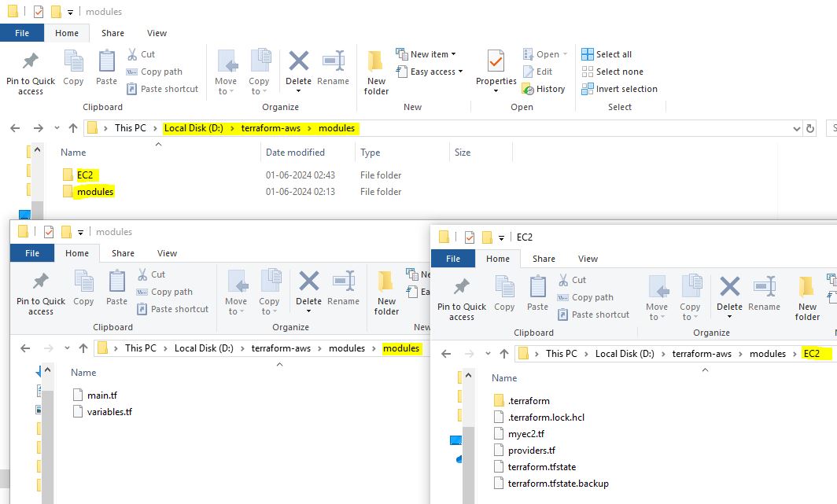Open the .terraform folder

pos(528,400)
